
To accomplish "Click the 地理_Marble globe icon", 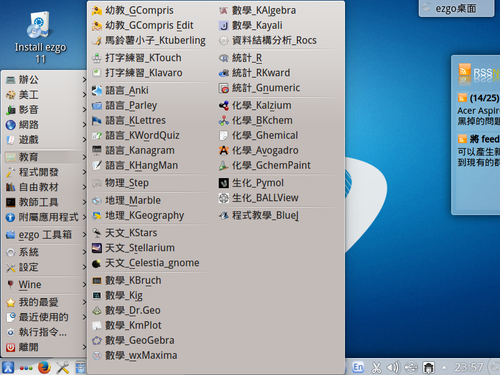I will coord(97,200).
